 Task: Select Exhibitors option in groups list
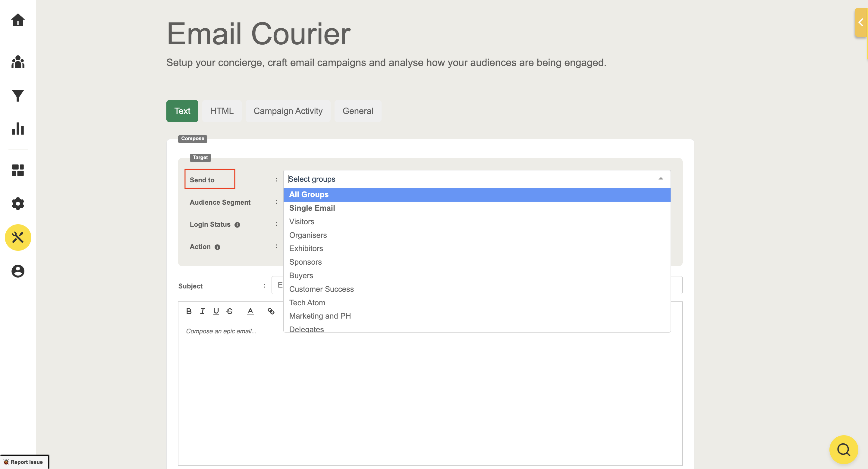(306, 248)
